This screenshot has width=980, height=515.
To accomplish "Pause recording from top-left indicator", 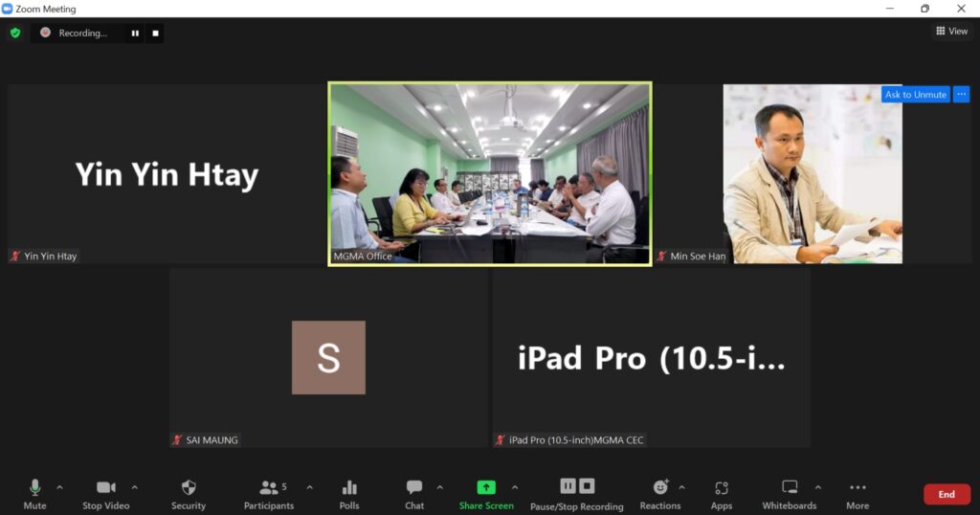I will [x=135, y=34].
